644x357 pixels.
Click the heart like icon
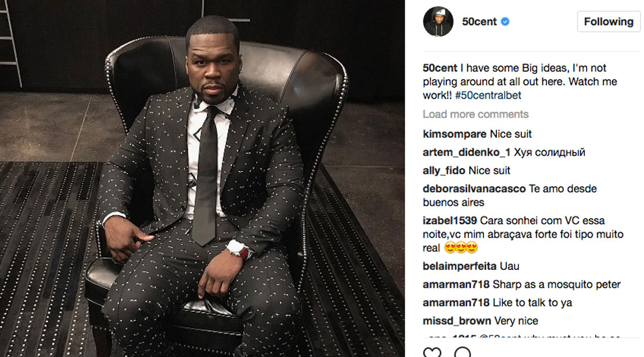(432, 352)
